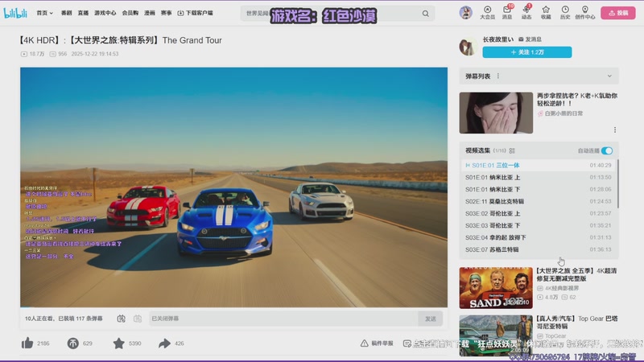Select episode S03E:07 苏格兰特辑

pyautogui.click(x=538, y=249)
